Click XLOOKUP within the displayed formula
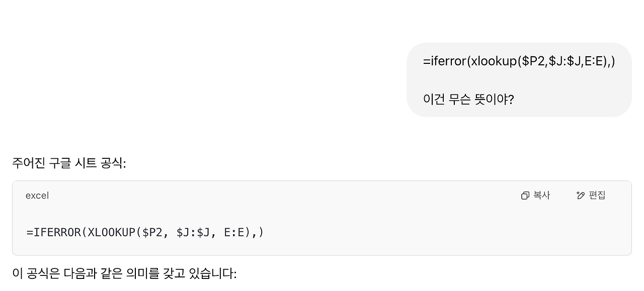 click(112, 232)
